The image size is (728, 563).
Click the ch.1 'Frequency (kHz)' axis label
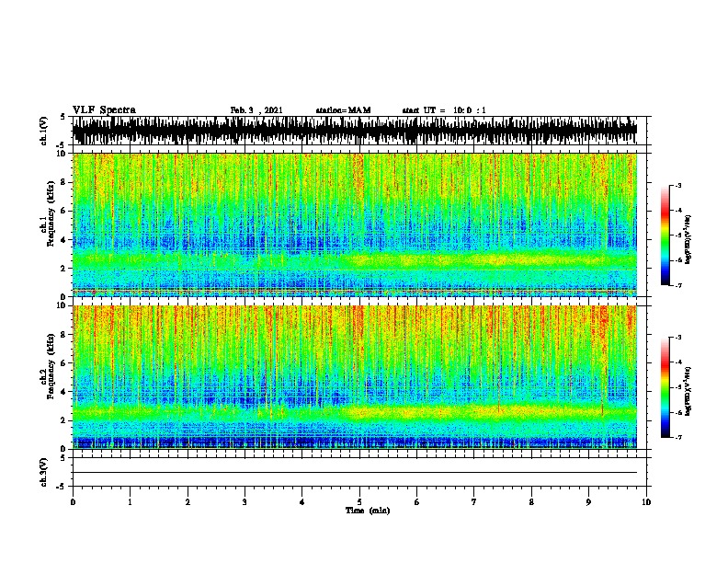coord(51,213)
